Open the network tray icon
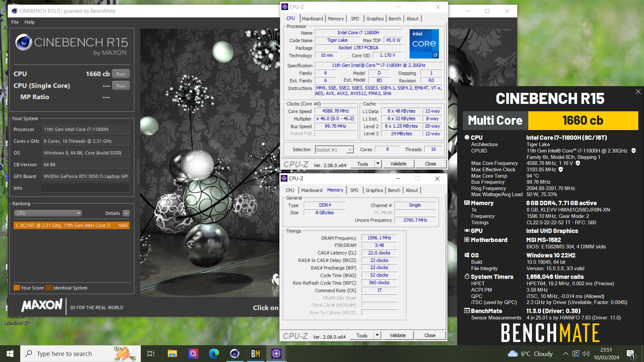Image resolution: width=644 pixels, height=362 pixels. 576,354
